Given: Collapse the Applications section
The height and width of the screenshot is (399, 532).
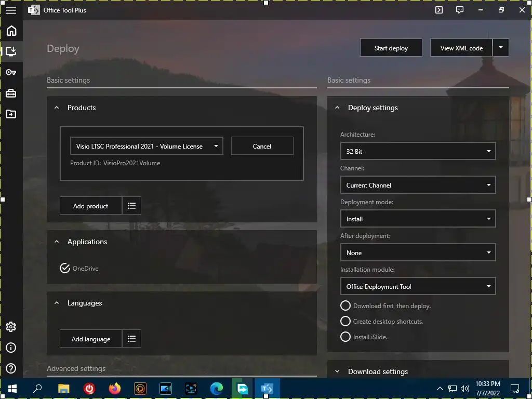Looking at the screenshot, I should click(57, 242).
